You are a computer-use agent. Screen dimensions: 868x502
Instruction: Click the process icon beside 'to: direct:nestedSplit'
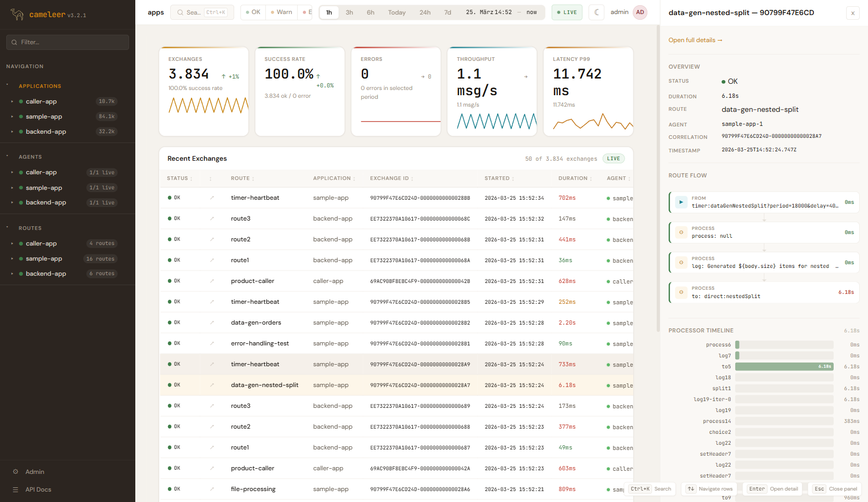click(681, 292)
